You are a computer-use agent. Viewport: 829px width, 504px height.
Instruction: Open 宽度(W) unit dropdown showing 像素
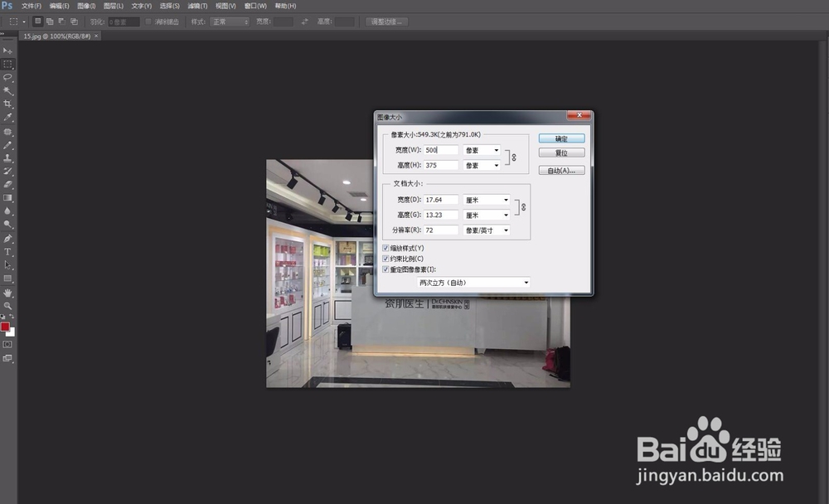pos(482,150)
